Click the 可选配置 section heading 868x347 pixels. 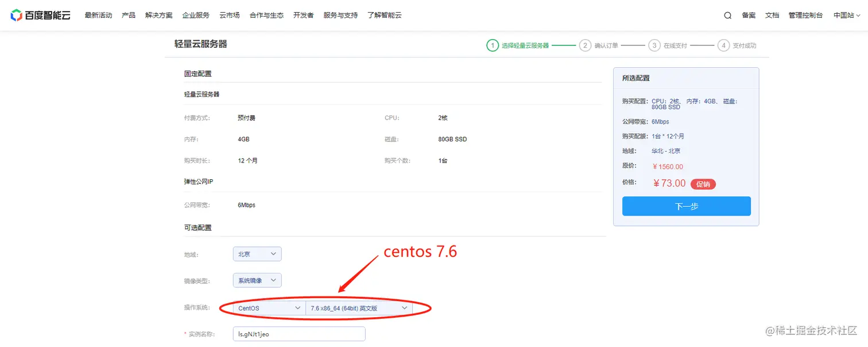tap(198, 228)
